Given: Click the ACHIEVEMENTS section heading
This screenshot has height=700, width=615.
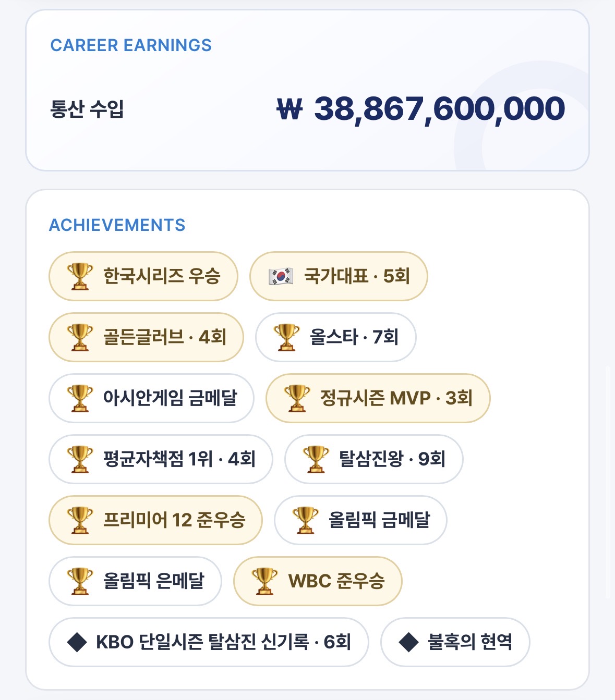Looking at the screenshot, I should [117, 225].
